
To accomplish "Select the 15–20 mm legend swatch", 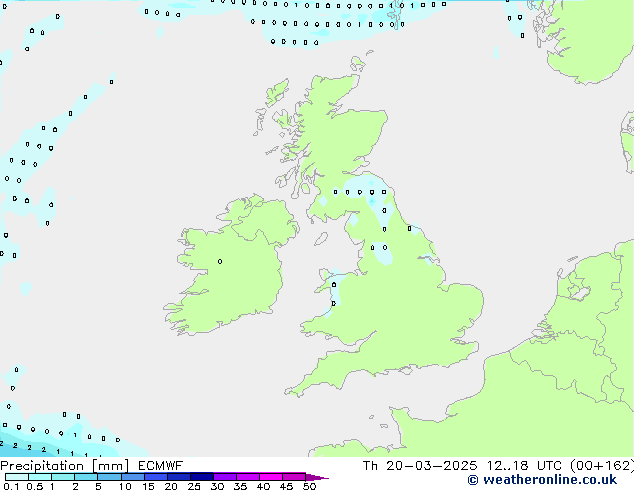I will coord(155,477).
